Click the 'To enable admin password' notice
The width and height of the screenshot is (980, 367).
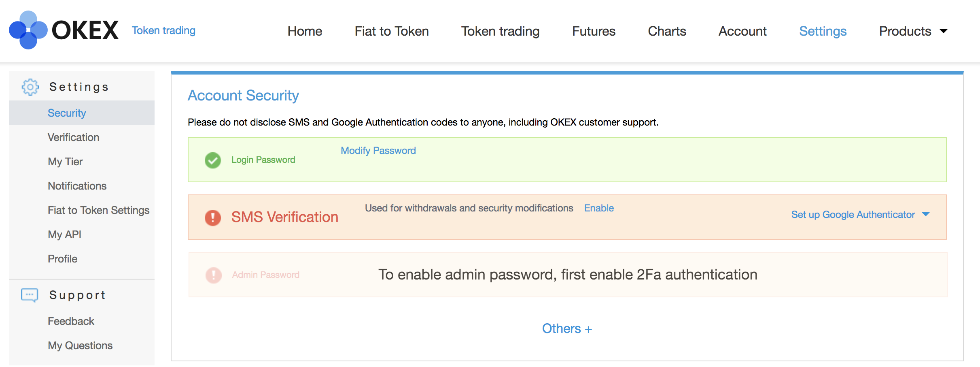click(x=568, y=275)
